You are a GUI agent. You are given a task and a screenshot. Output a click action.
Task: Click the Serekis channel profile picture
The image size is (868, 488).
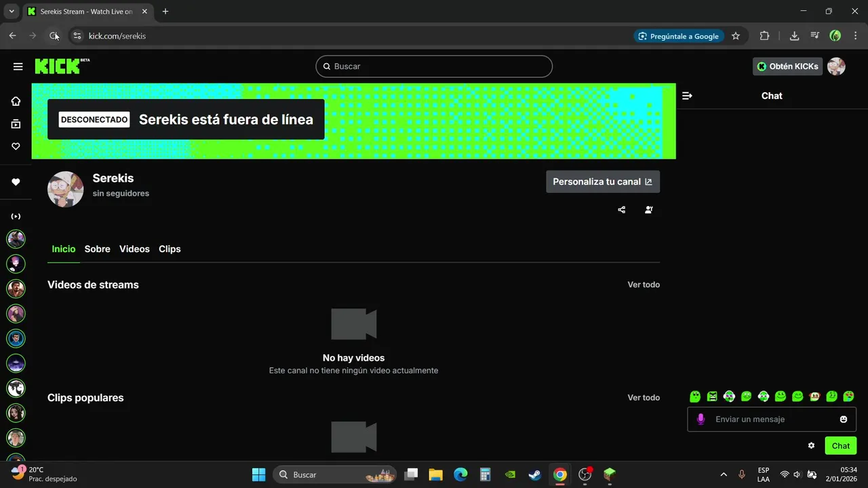[65, 189]
